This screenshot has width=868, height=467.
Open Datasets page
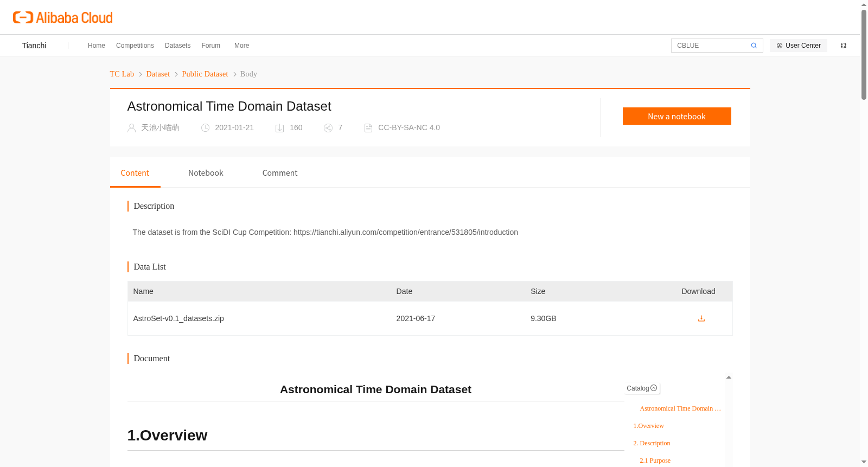pyautogui.click(x=177, y=46)
